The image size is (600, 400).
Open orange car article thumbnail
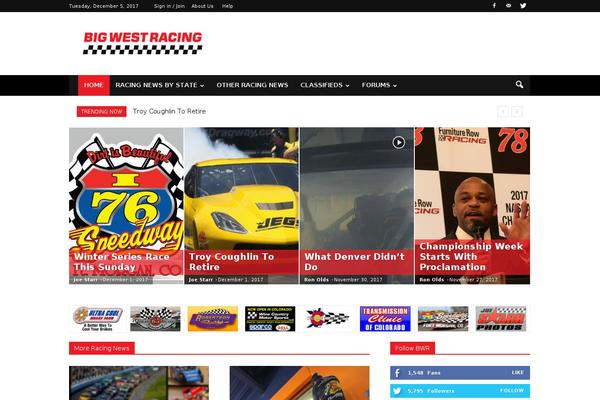tap(300, 383)
